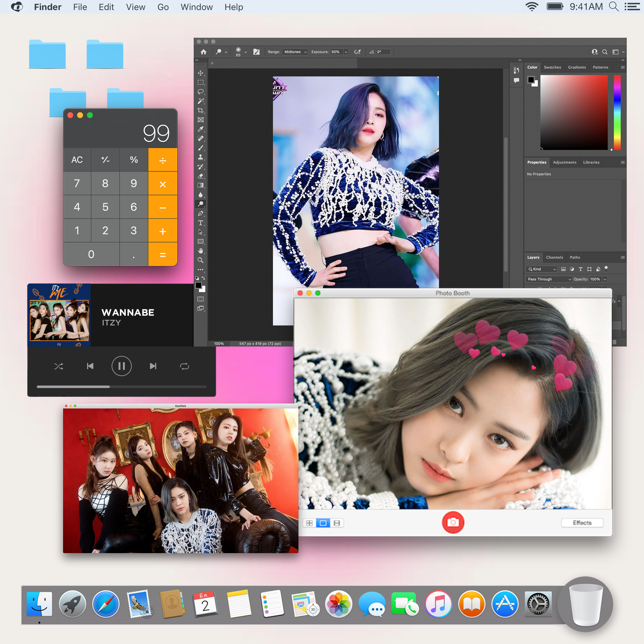Click the Photoshop Home icon

point(203,52)
